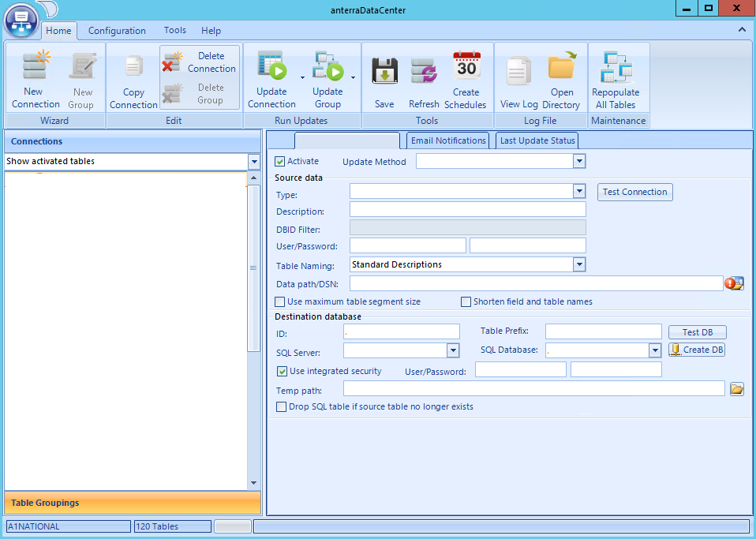This screenshot has width=756, height=539.
Task: Click Repopulate All Tables icon
Action: pyautogui.click(x=616, y=69)
